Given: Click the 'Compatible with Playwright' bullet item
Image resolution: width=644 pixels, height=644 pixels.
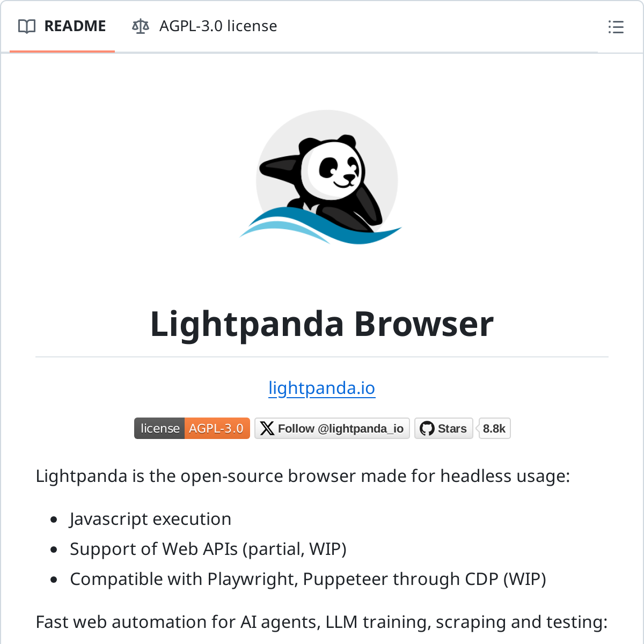Looking at the screenshot, I should point(308,579).
